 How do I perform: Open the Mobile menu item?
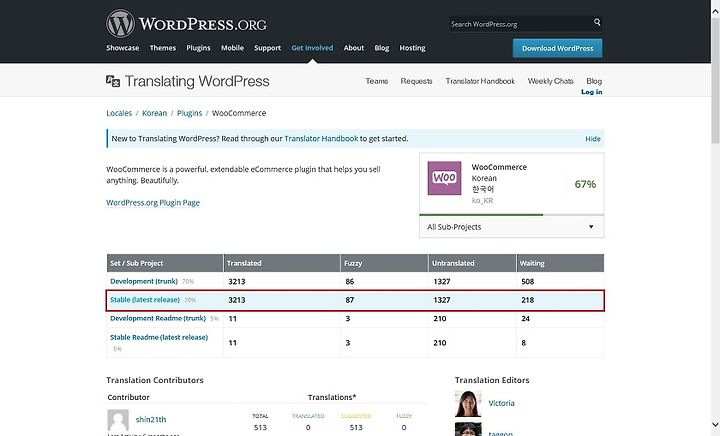(x=232, y=48)
